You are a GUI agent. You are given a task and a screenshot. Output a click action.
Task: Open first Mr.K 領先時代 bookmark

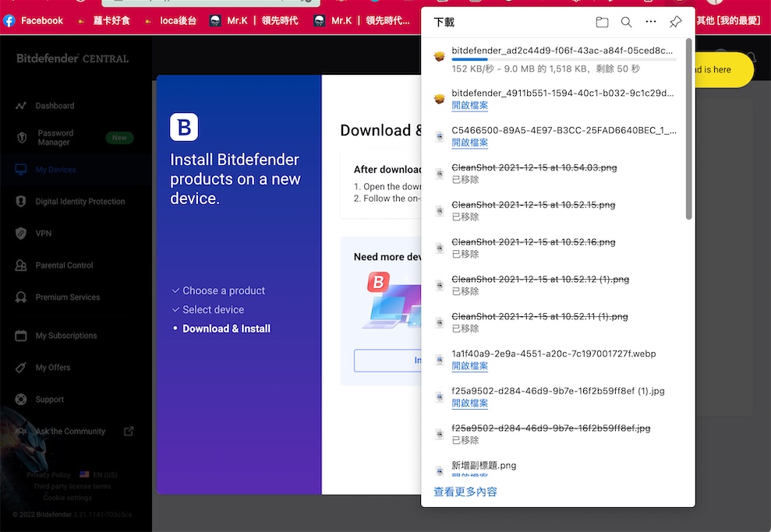253,20
